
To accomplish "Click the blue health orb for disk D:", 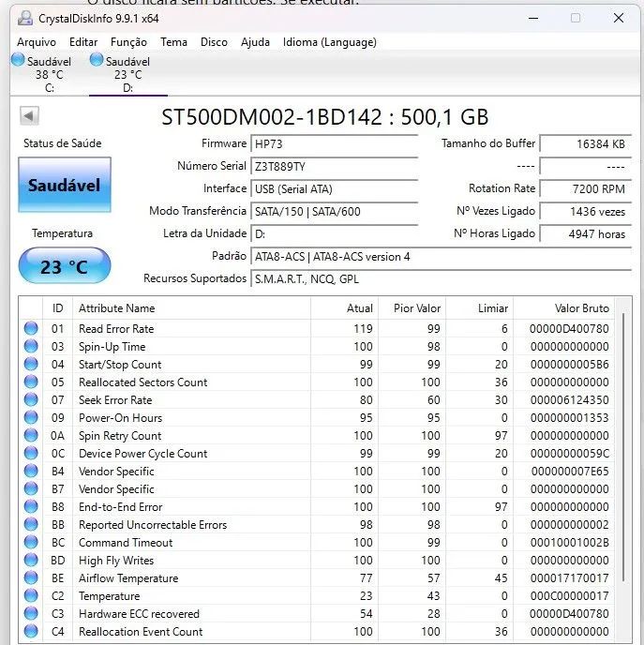I will 97,59.
